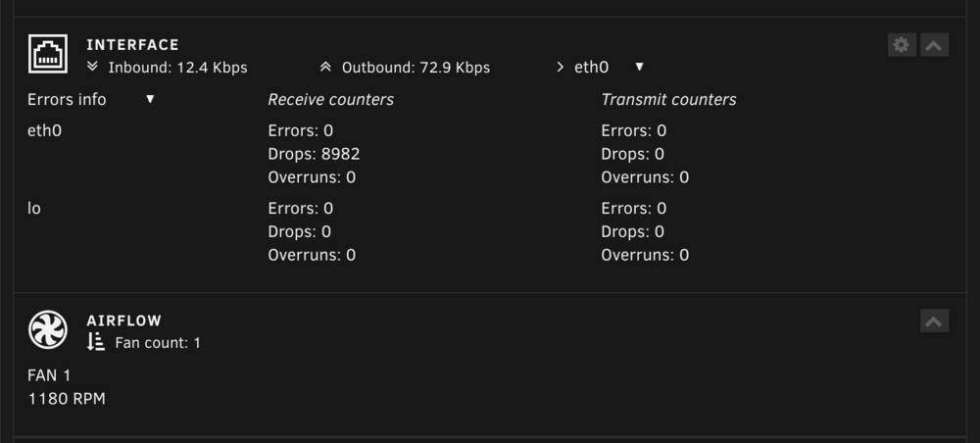The height and width of the screenshot is (443, 980).
Task: Click eth0 receive Overruns: 0
Action: tap(312, 177)
